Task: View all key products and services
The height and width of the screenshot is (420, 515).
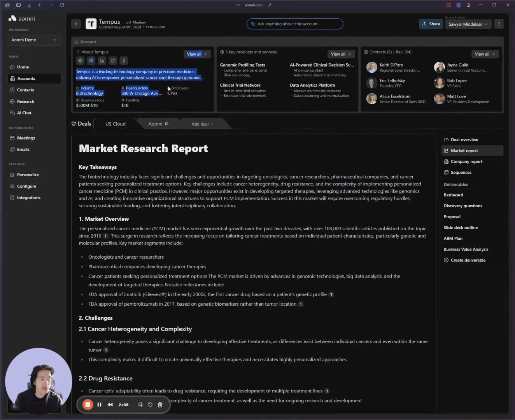Action: pyautogui.click(x=340, y=54)
